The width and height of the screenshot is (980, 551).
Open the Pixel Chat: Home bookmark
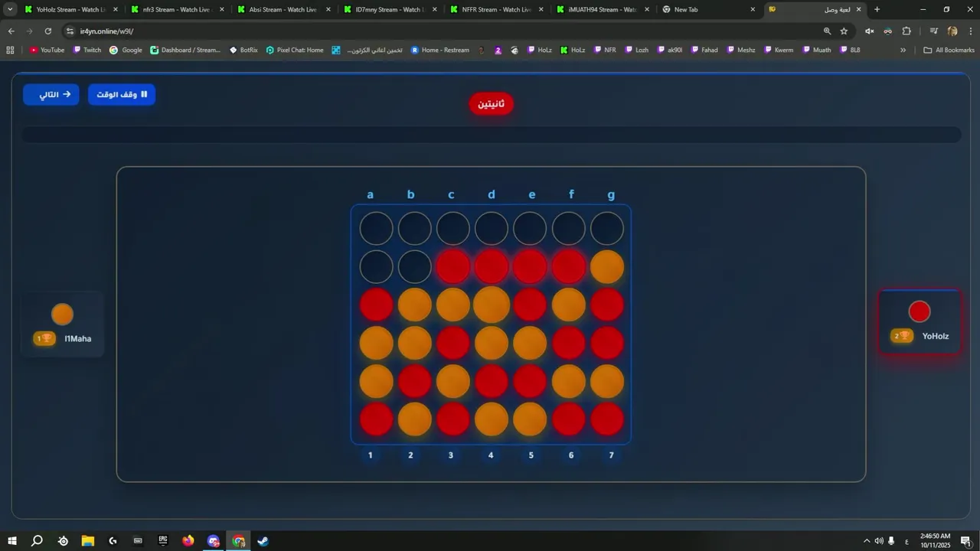pyautogui.click(x=295, y=50)
